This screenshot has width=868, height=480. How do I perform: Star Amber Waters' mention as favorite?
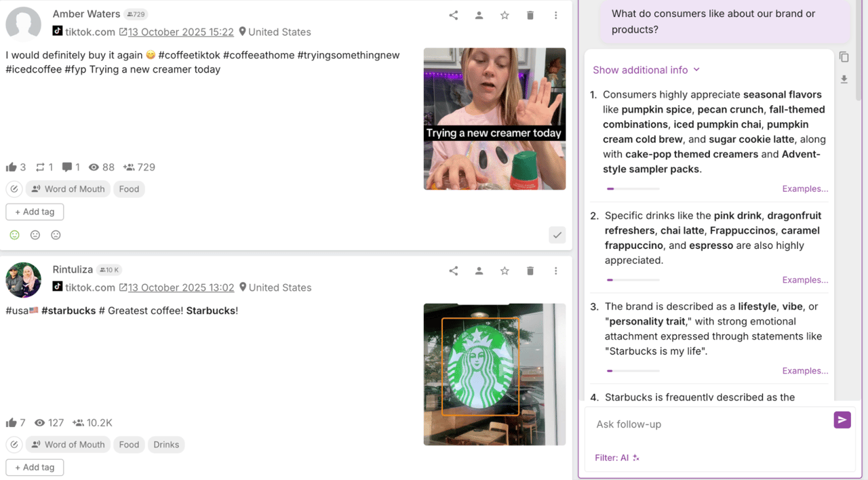tap(505, 16)
